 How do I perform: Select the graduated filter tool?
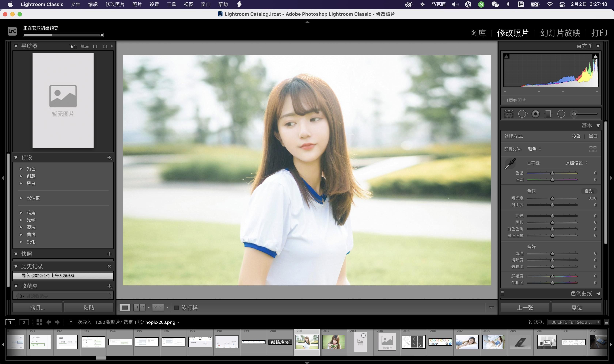click(548, 114)
